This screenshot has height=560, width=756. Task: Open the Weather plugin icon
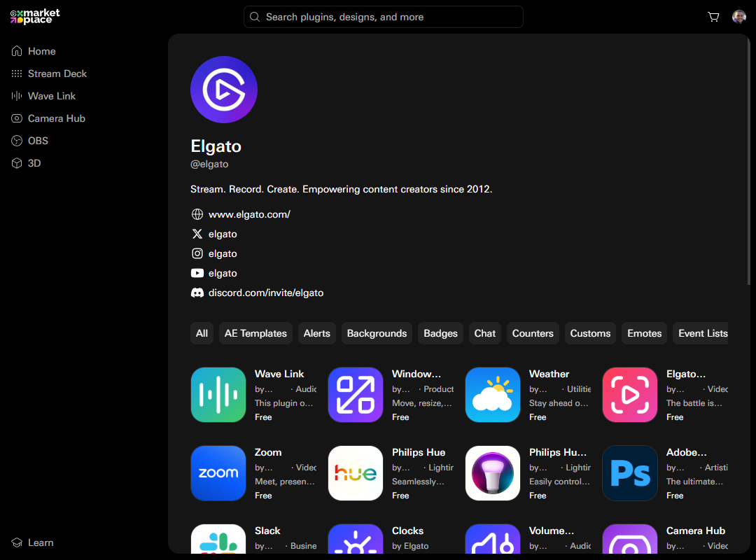pos(493,395)
